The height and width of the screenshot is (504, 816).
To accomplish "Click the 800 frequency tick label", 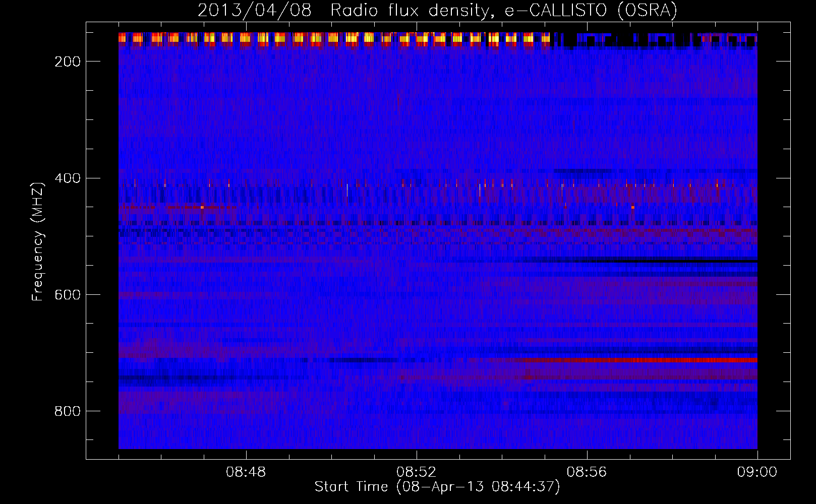I will (68, 411).
